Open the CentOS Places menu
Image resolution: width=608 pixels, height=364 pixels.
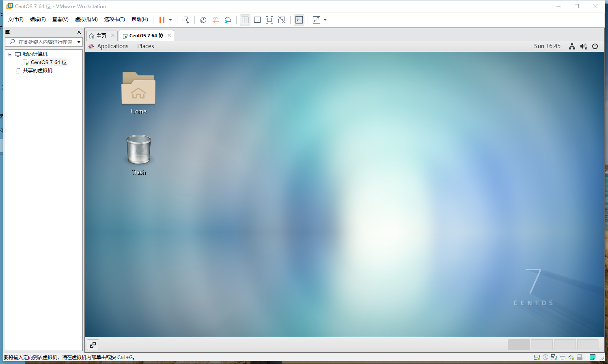point(146,46)
